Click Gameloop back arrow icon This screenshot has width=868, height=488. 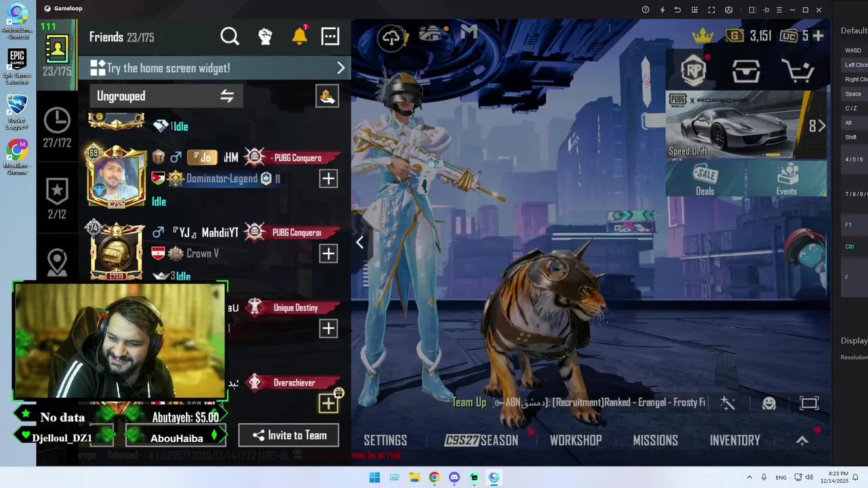coord(677,9)
